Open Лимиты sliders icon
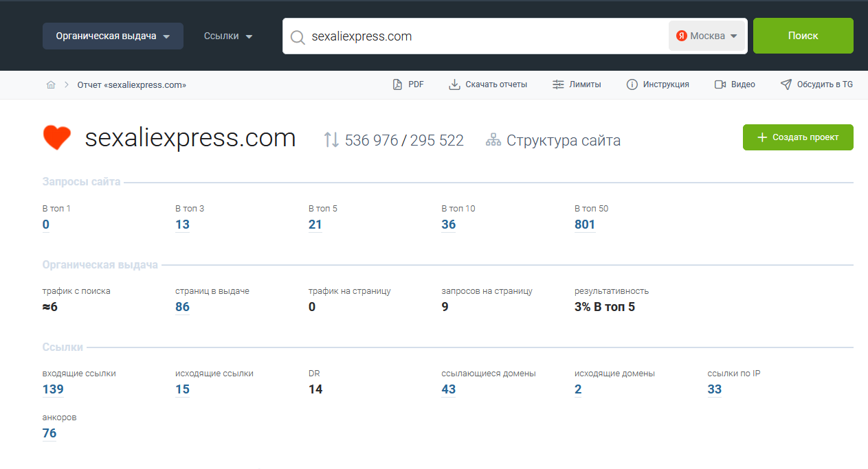 [x=558, y=84]
